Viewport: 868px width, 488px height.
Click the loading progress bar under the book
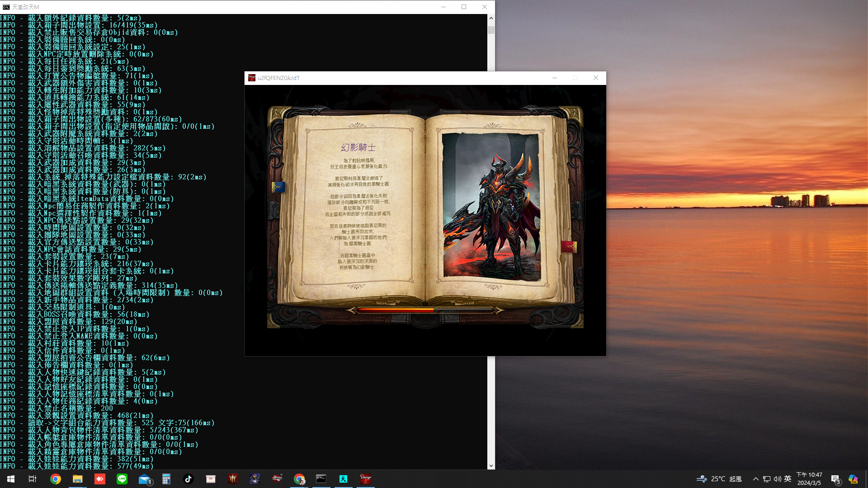tap(425, 310)
